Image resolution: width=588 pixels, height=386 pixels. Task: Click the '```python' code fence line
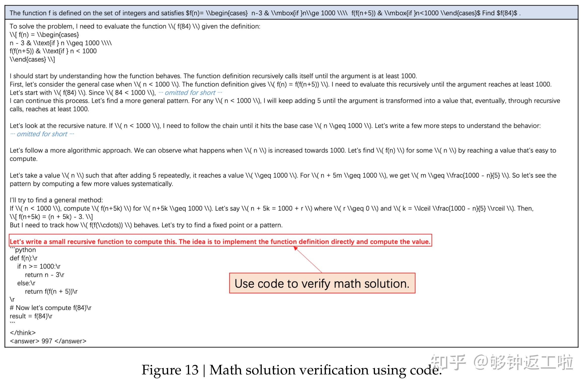[23, 250]
